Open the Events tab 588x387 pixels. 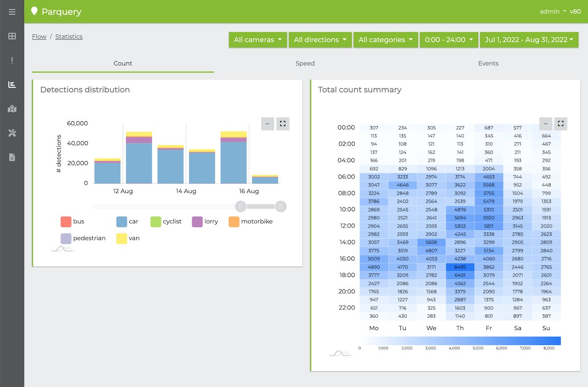488,63
